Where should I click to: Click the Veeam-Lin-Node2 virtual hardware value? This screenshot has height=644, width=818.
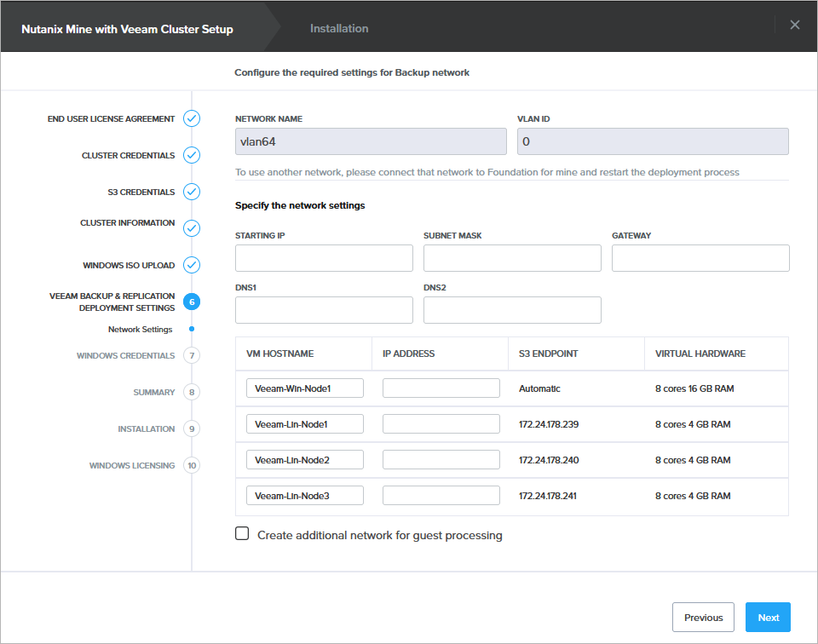[x=693, y=460]
